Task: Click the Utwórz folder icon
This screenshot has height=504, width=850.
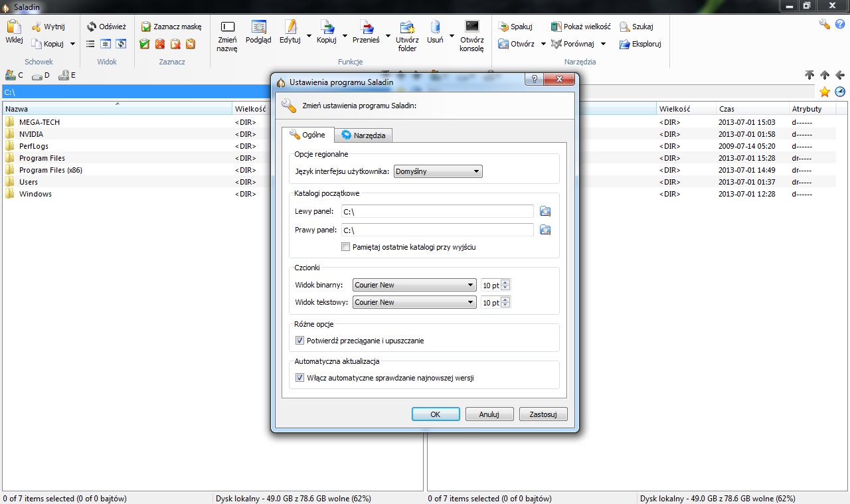Action: click(407, 27)
